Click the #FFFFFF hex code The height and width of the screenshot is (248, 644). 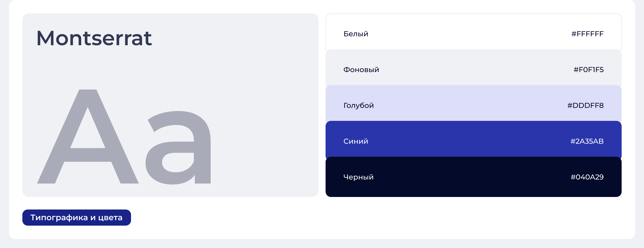[587, 34]
